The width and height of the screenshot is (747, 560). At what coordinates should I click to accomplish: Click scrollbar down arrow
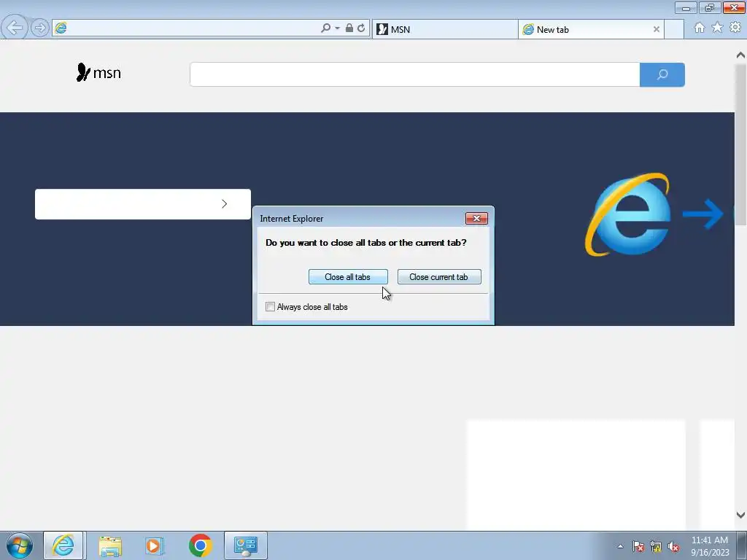[740, 515]
